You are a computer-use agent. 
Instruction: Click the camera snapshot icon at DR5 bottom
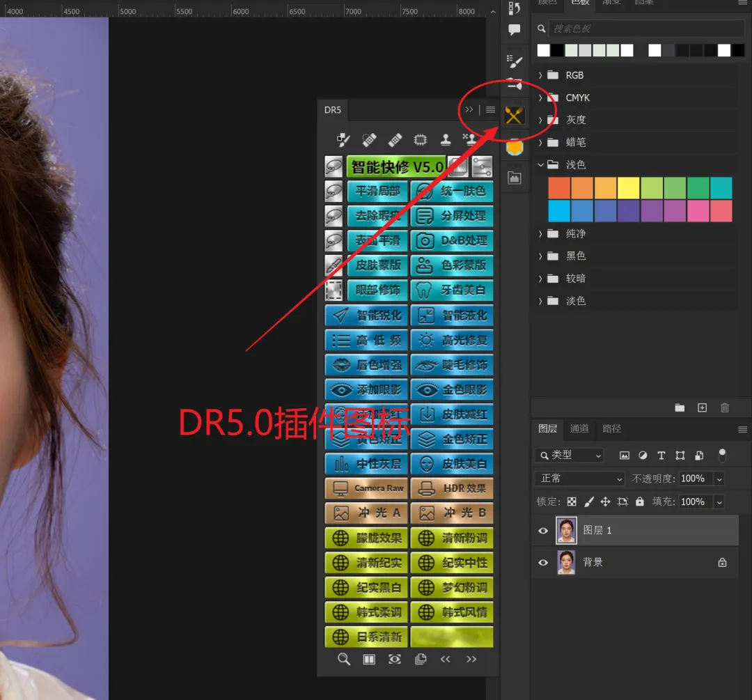(395, 659)
